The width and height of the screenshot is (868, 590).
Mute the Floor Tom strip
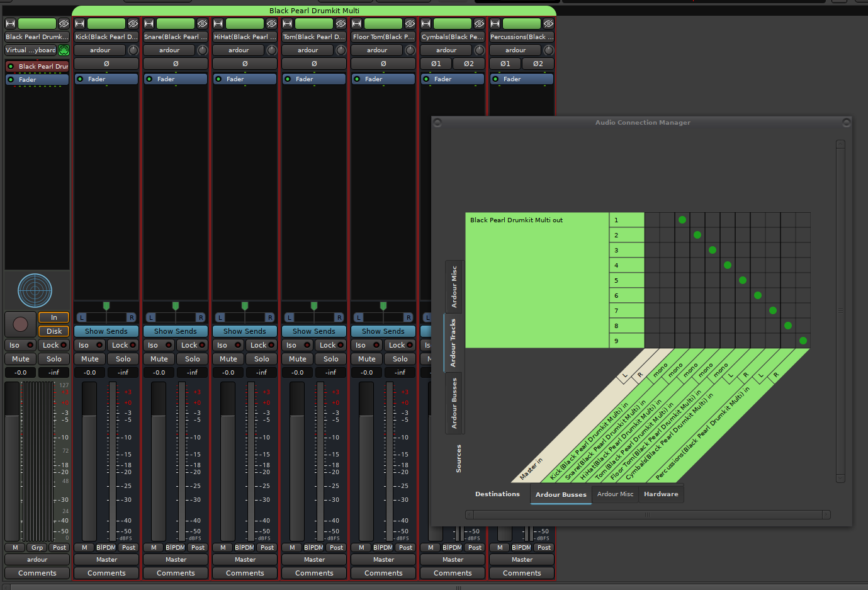366,359
